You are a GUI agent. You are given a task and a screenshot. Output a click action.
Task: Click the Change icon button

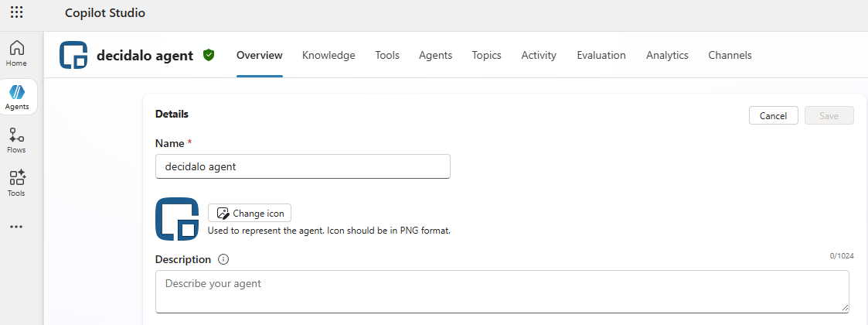pyautogui.click(x=250, y=213)
